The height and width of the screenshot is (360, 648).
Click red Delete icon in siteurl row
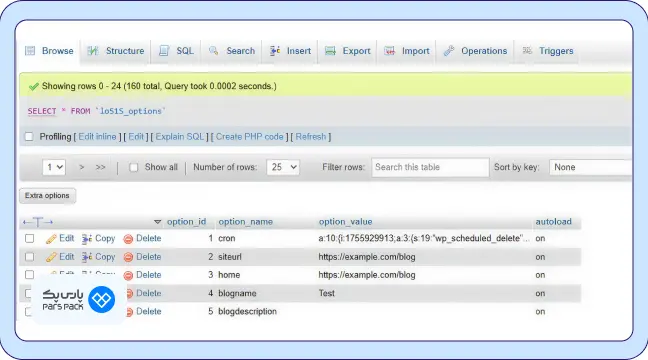tap(128, 257)
